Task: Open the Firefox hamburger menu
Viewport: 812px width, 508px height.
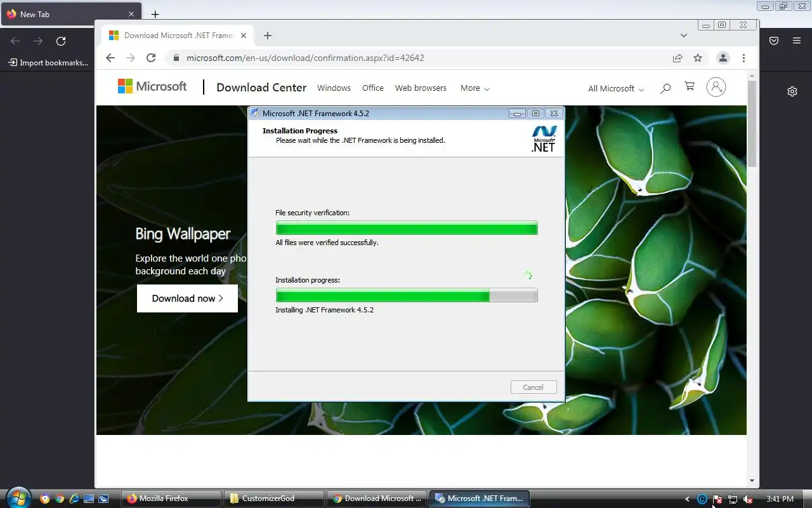Action: tap(797, 41)
